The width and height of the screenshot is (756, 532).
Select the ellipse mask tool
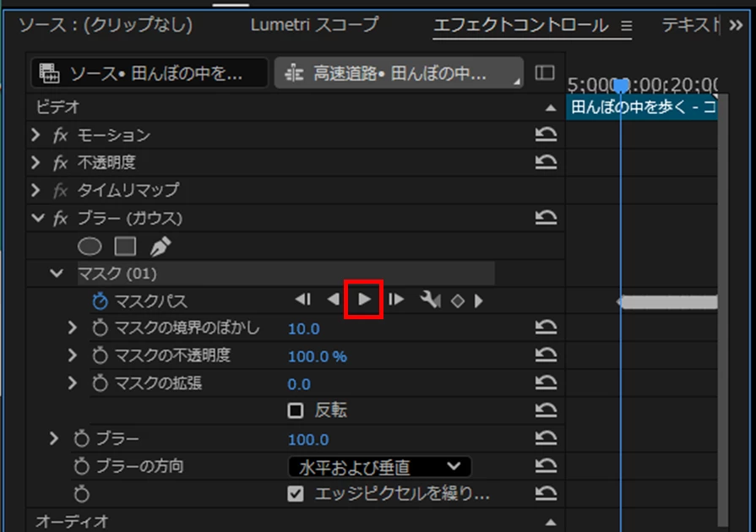90,247
